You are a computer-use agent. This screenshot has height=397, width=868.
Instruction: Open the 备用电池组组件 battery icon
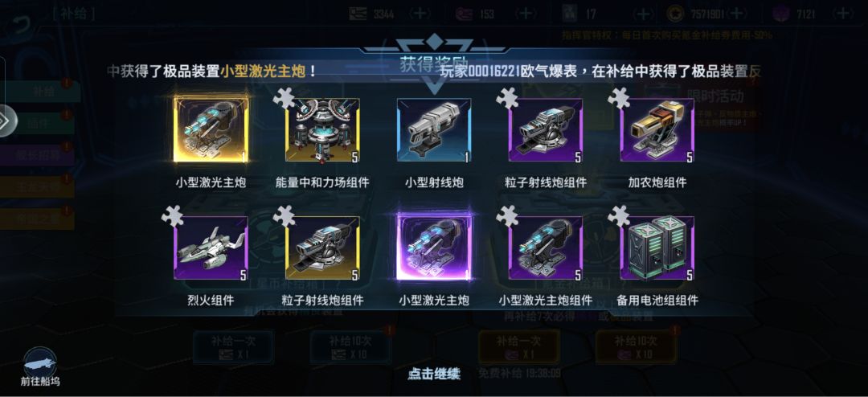(x=657, y=248)
